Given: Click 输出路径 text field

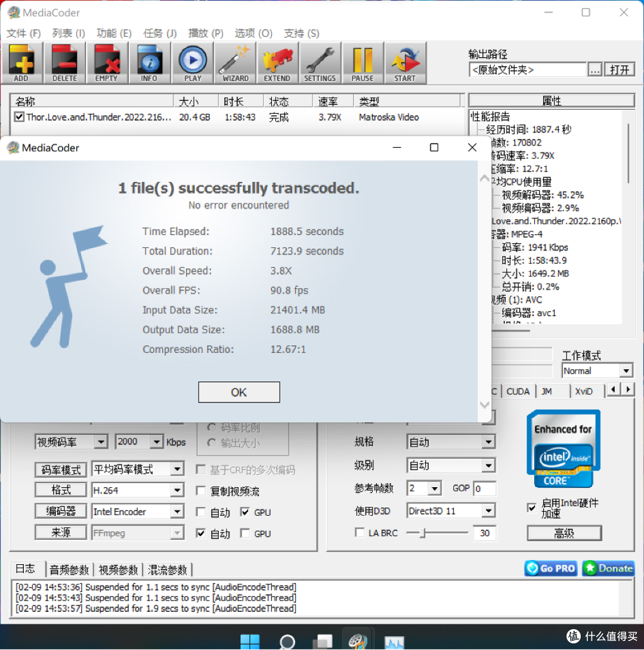Looking at the screenshot, I should coord(528,70).
